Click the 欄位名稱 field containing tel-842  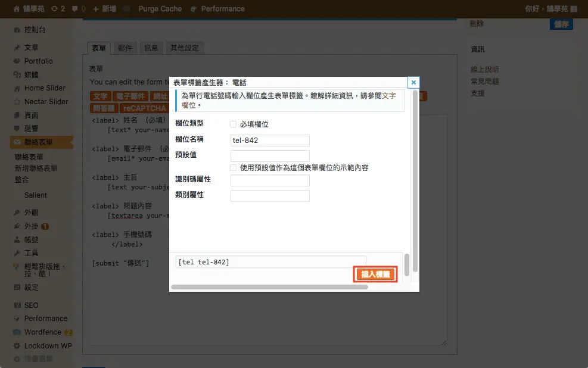point(270,141)
